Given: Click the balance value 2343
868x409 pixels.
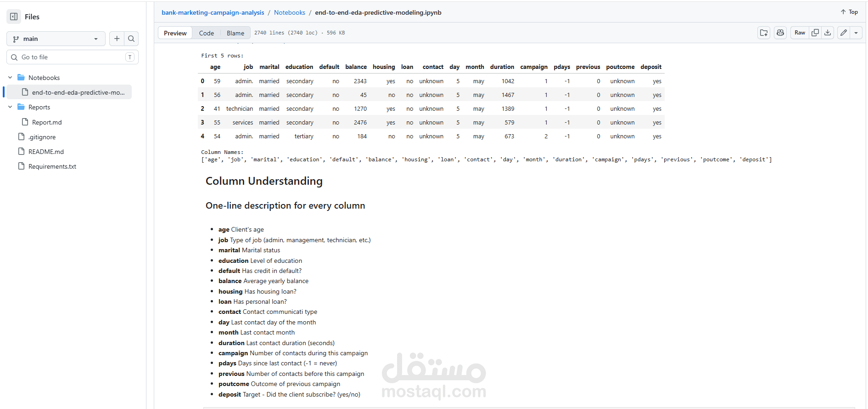Looking at the screenshot, I should click(360, 81).
